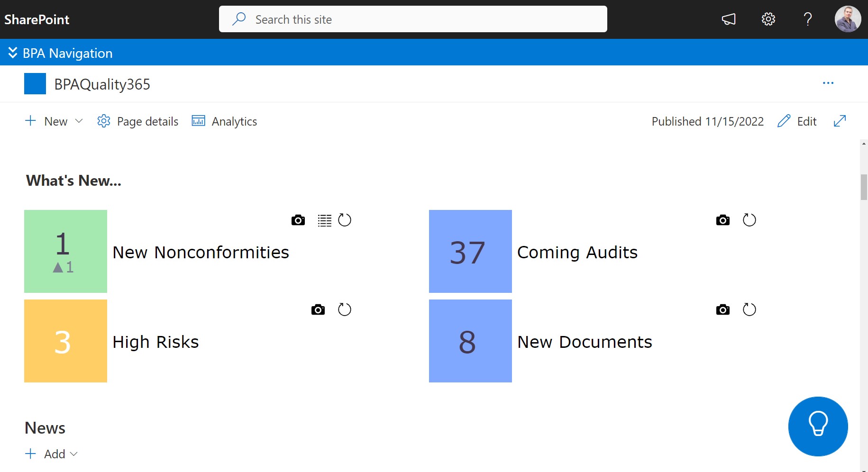Click the orange tile showing 3
This screenshot has width=868, height=472.
coord(65,341)
